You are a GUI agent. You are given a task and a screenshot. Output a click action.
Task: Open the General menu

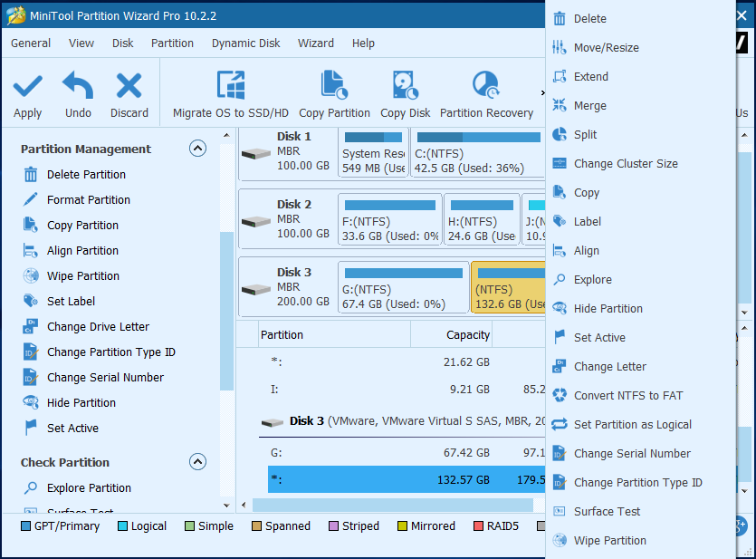(31, 43)
